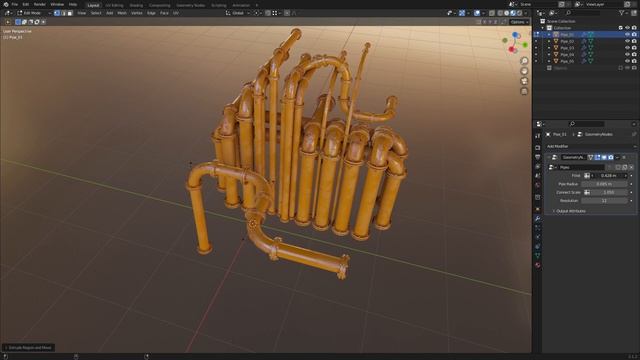Hide Pipe_05 in viewport via eye icon
This screenshot has width=640, height=360.
[x=627, y=61]
